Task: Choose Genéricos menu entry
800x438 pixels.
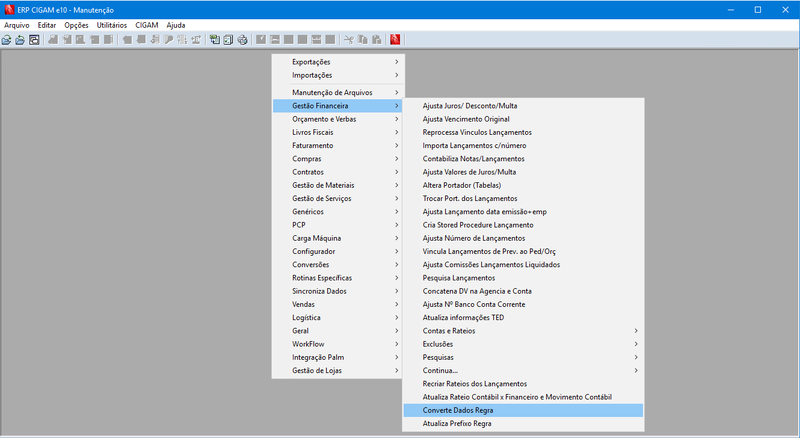Action: click(337, 212)
